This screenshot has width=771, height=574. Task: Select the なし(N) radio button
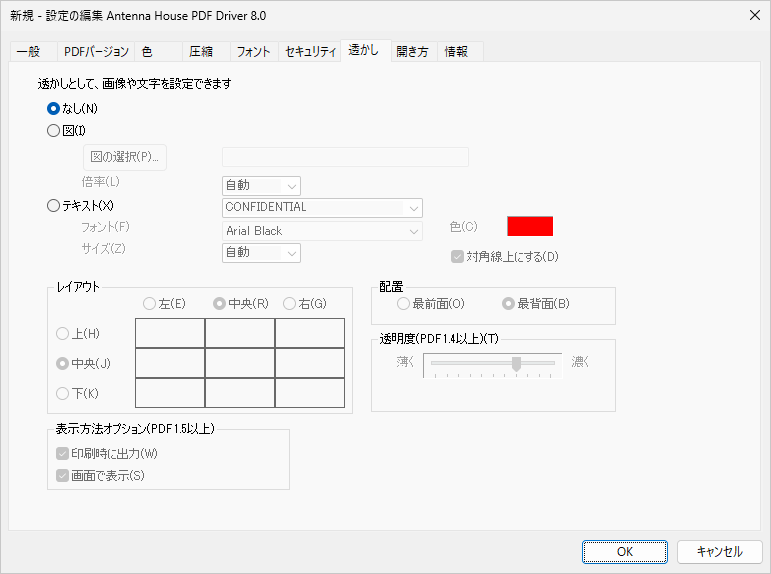[54, 108]
